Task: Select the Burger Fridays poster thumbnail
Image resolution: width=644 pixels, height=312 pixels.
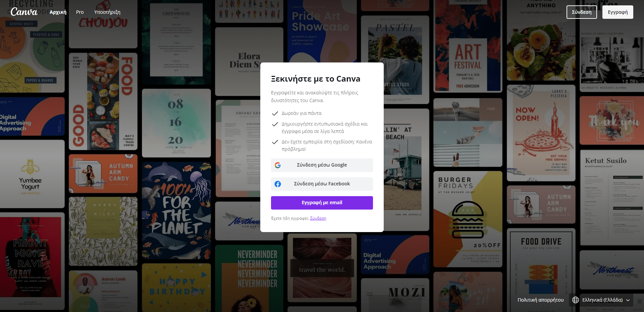Action: pos(468,219)
